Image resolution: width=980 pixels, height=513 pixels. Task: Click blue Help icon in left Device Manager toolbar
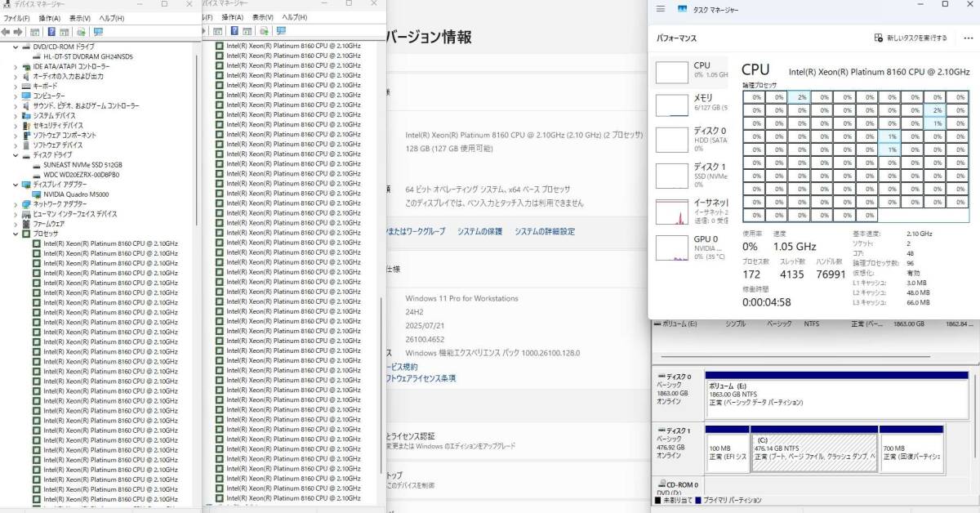click(51, 32)
